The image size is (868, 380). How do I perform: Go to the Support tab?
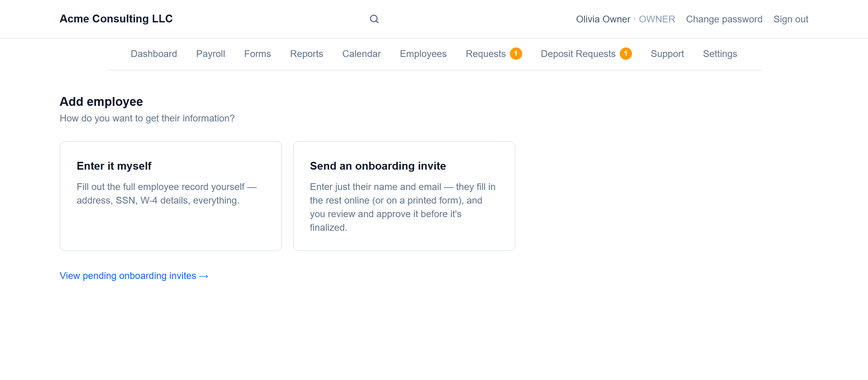tap(667, 54)
